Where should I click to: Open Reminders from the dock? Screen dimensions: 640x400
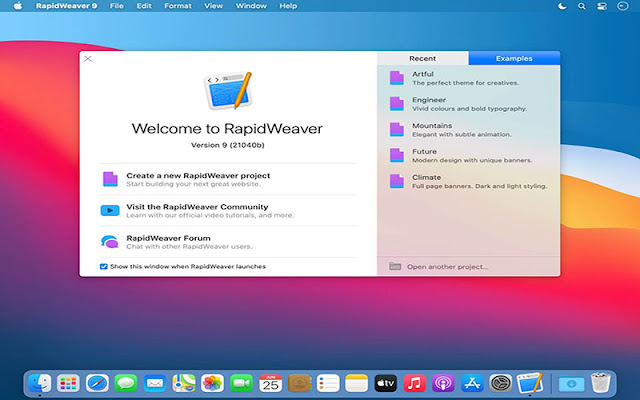point(328,383)
